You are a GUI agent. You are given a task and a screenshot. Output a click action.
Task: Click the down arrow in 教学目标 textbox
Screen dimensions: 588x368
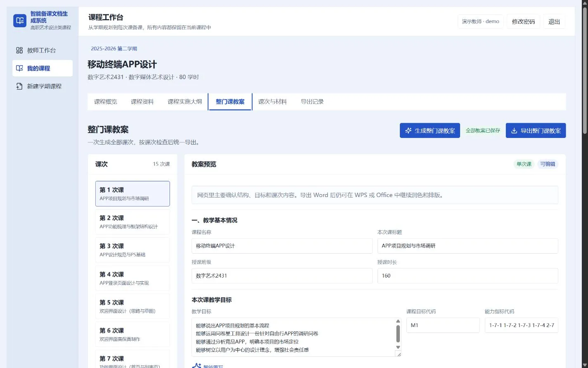point(398,348)
